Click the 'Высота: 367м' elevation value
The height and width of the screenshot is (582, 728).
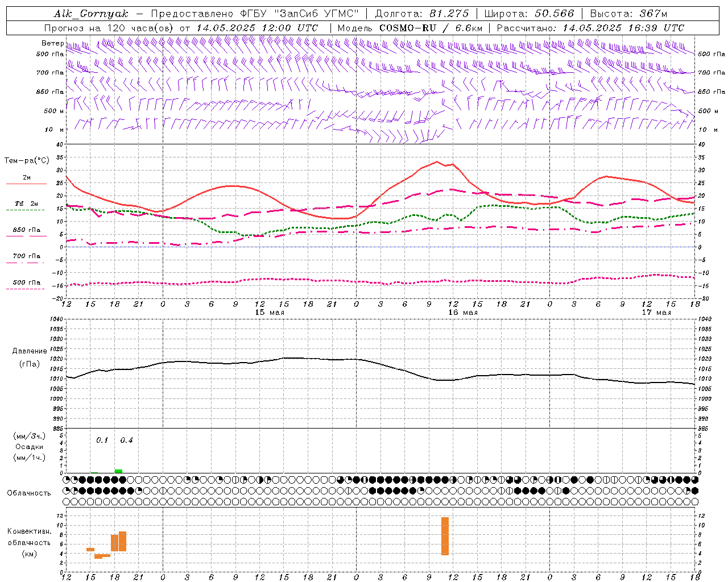(x=628, y=14)
